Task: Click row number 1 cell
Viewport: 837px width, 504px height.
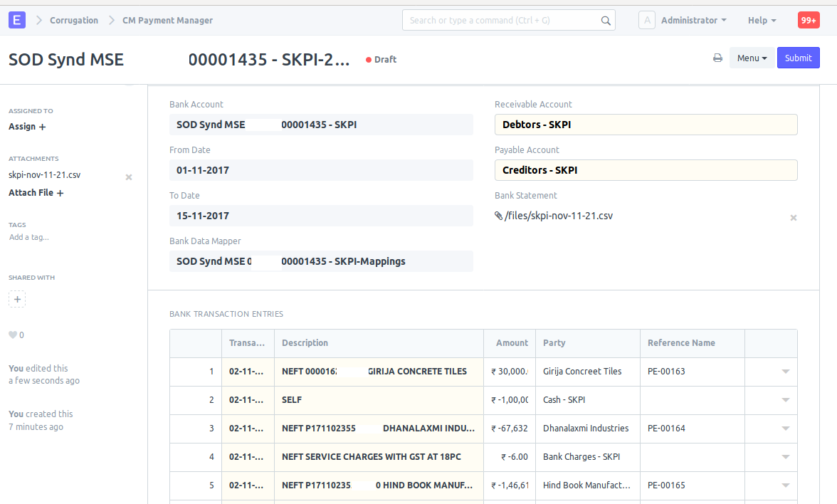Action: pyautogui.click(x=196, y=372)
